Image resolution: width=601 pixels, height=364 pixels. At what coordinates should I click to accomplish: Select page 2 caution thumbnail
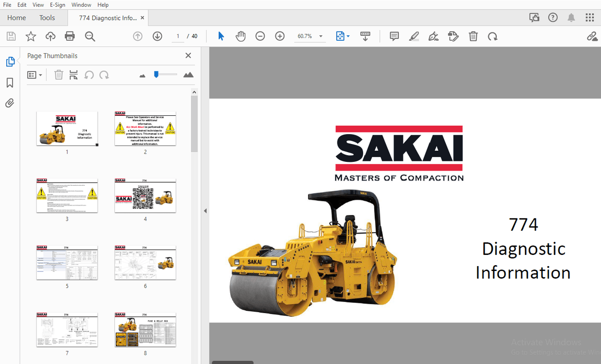(145, 128)
